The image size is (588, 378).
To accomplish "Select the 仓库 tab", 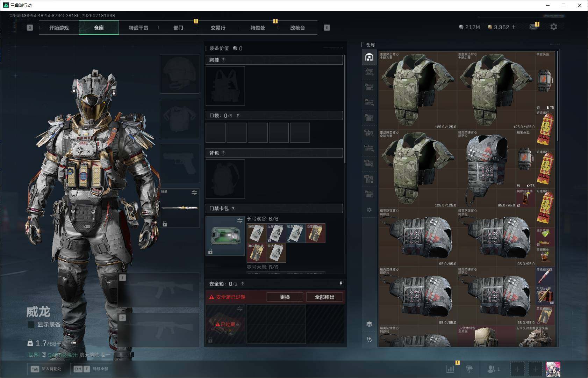I will [x=99, y=28].
